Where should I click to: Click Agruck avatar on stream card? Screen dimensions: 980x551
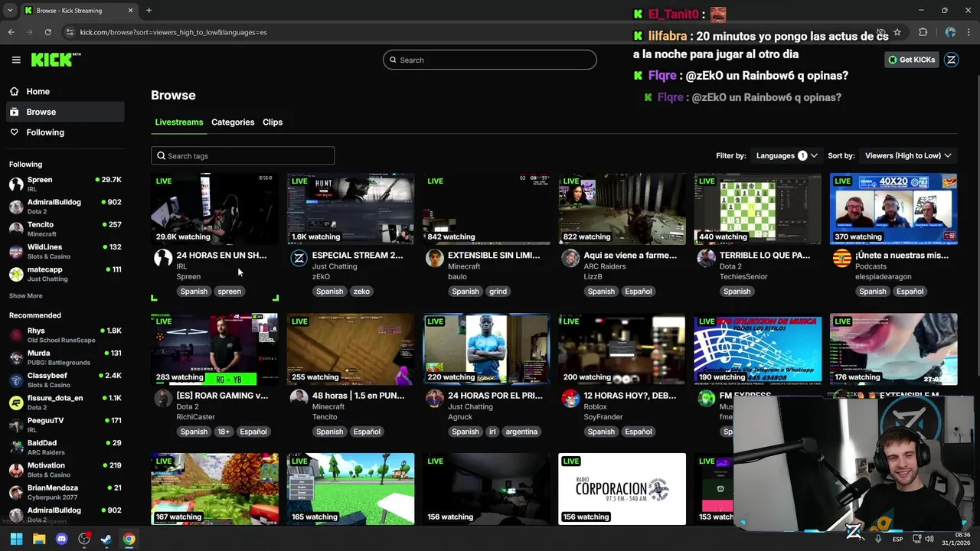435,399
